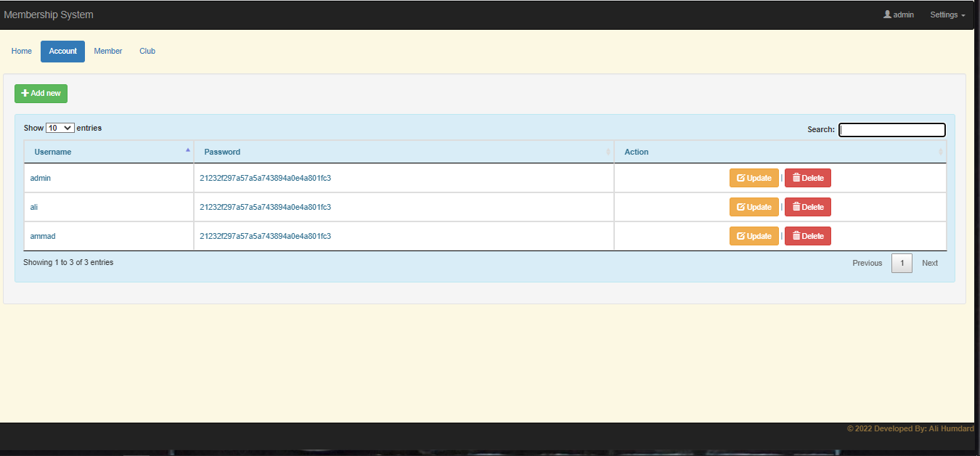Click the Action column sort arrows
The width and height of the screenshot is (980, 456).
940,152
